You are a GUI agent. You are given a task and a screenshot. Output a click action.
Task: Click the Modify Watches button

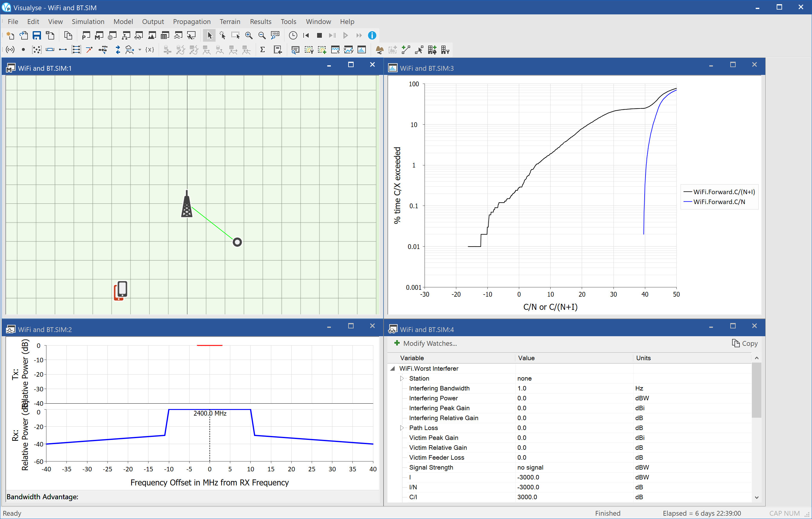425,343
